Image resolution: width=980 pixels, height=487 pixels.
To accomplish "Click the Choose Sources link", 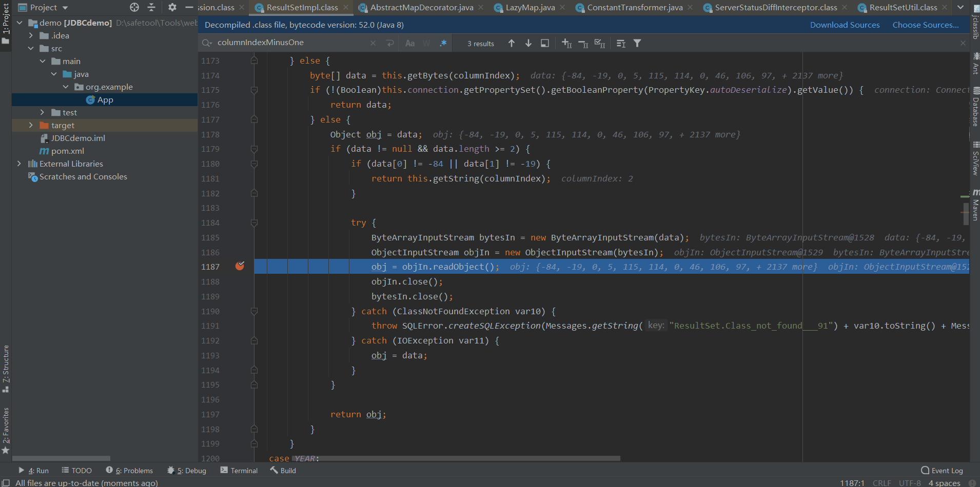I will 925,25.
